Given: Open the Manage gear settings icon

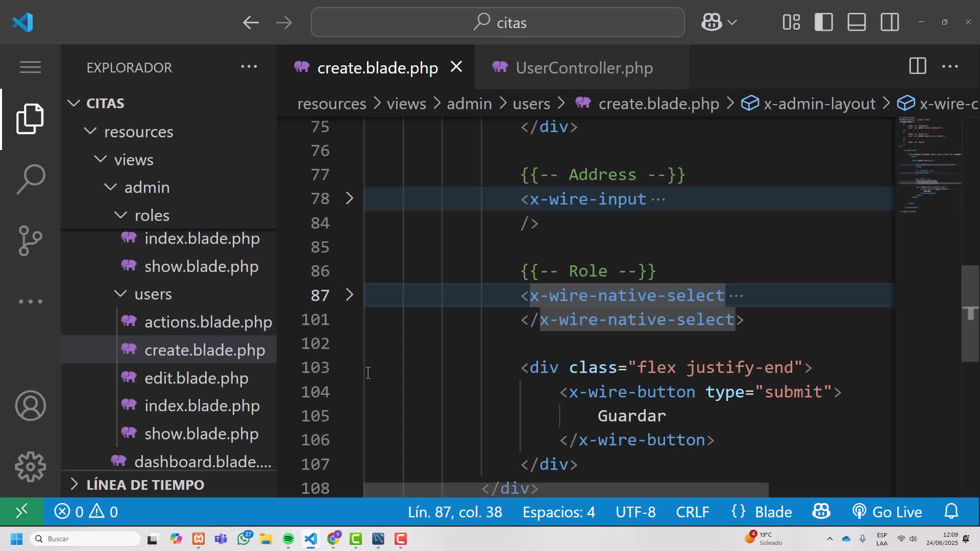Looking at the screenshot, I should click(x=31, y=467).
